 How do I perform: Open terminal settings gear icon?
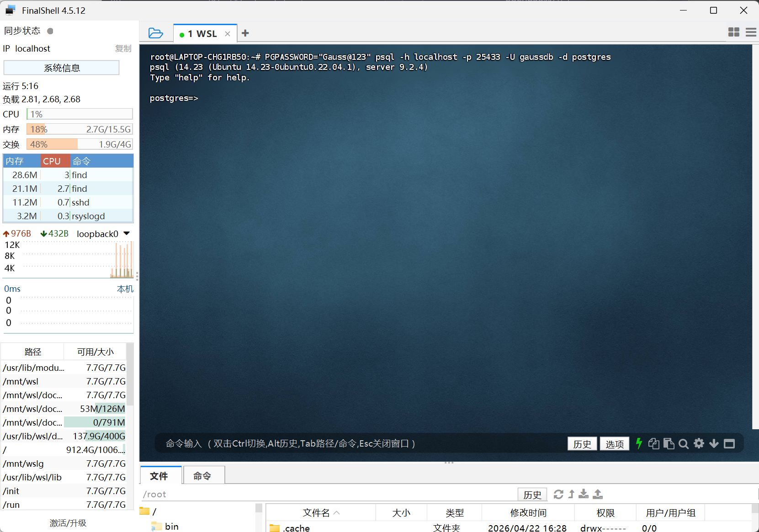(x=699, y=443)
